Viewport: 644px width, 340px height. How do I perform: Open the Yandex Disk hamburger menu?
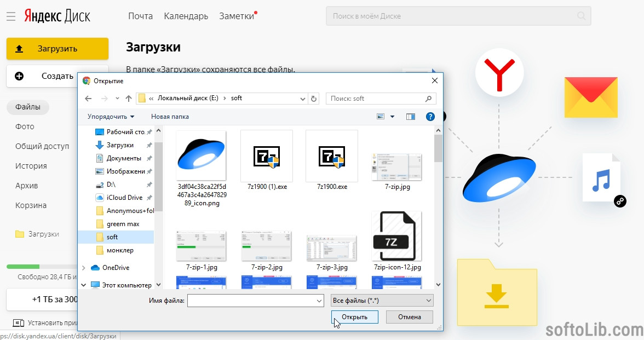coord(11,16)
